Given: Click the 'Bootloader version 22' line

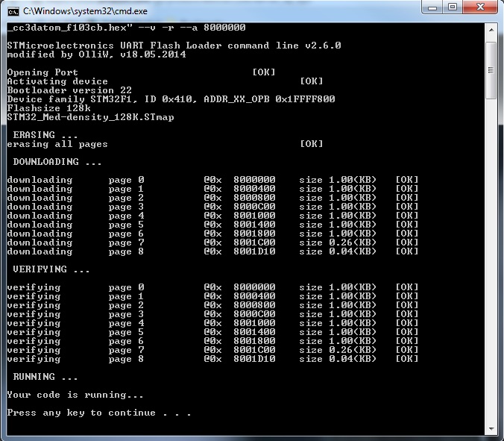Looking at the screenshot, I should pyautogui.click(x=69, y=90).
